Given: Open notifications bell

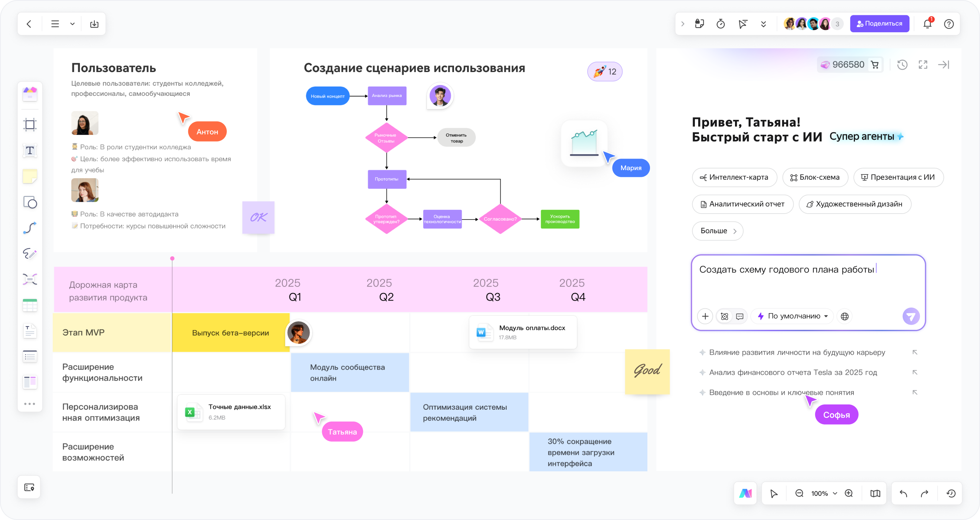Looking at the screenshot, I should point(927,24).
